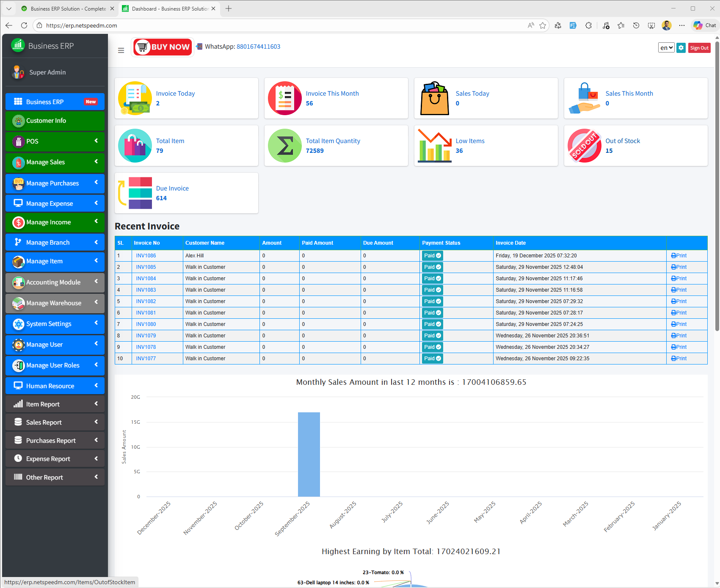
Task: Select the Item Report bar-chart icon
Action: (x=19, y=404)
